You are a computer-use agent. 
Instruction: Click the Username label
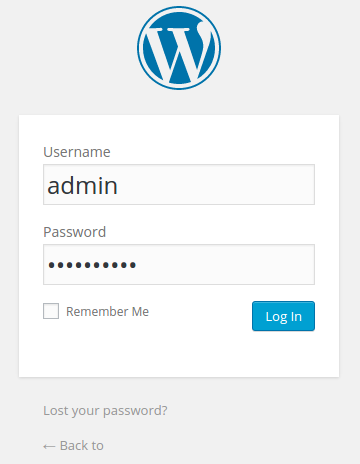click(x=77, y=152)
